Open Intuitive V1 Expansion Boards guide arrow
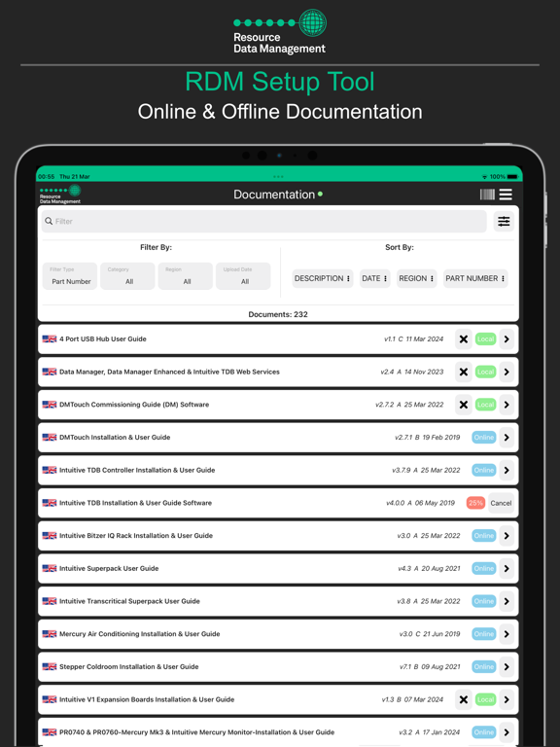 (x=507, y=699)
